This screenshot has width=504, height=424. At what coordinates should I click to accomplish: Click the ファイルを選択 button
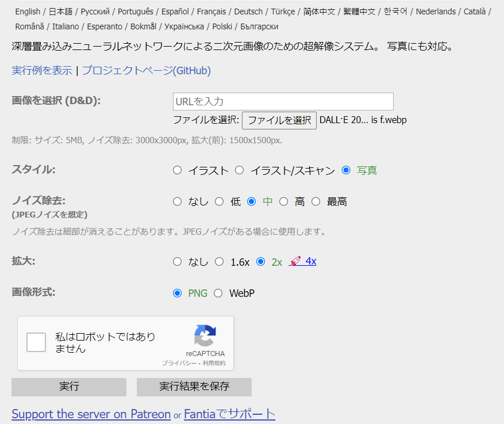pos(279,120)
